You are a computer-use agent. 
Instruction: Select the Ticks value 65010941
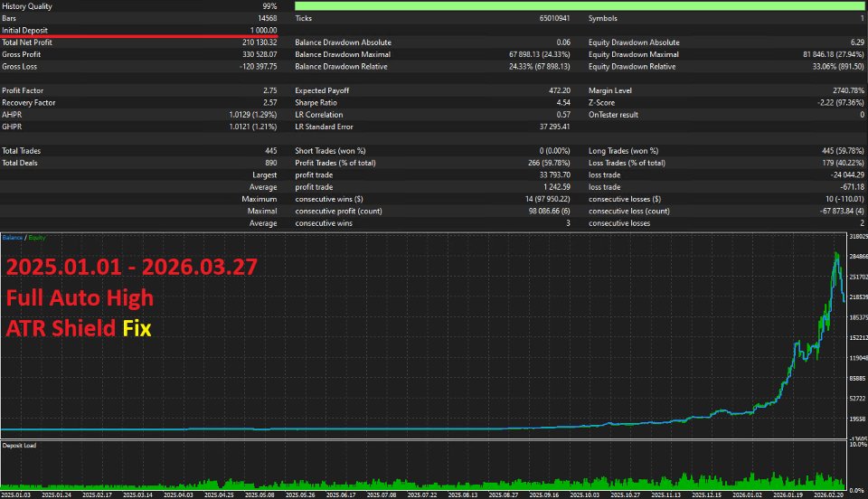(x=554, y=18)
